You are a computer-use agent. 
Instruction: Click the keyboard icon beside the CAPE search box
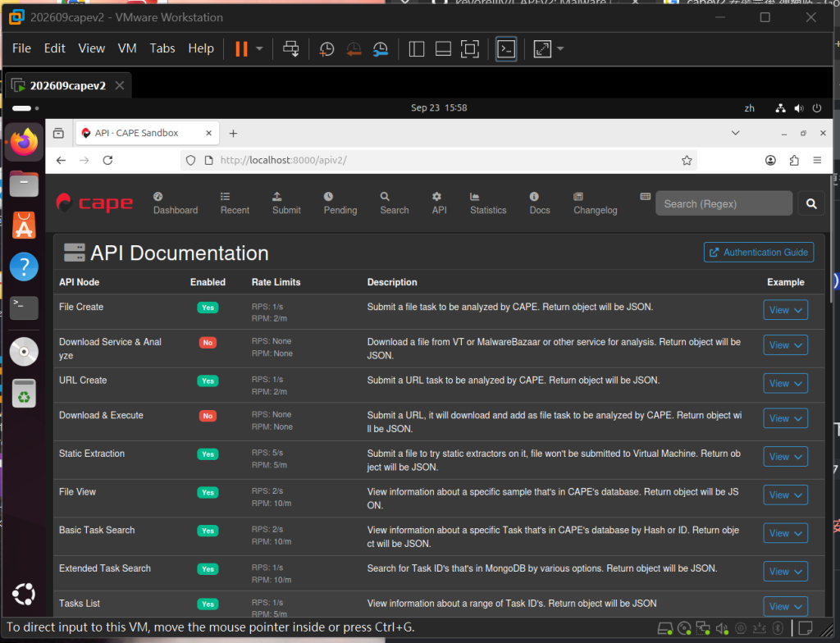coord(645,197)
